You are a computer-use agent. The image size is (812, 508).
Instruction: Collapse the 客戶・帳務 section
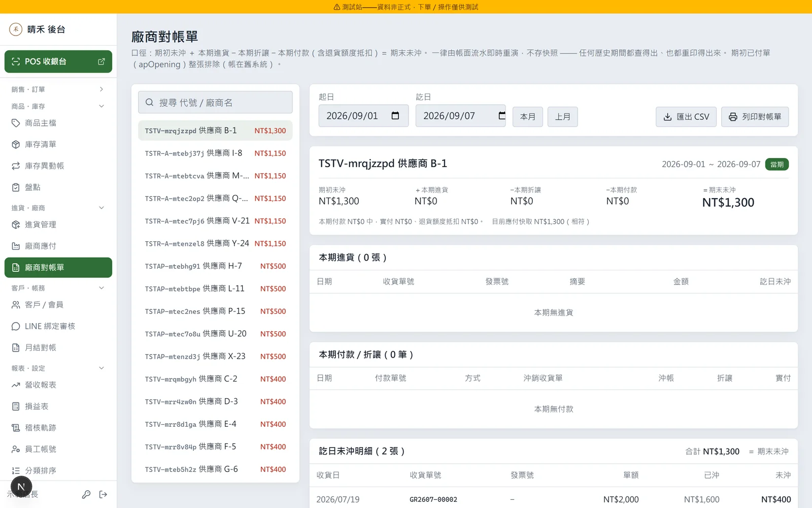click(x=58, y=288)
